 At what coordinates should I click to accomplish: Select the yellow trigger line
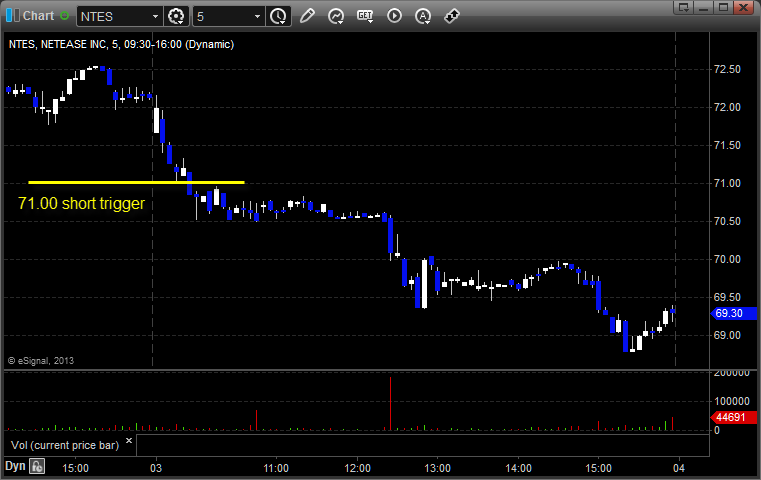pyautogui.click(x=136, y=182)
